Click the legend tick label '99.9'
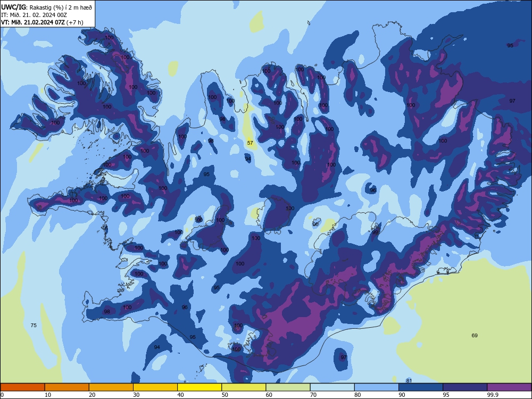This screenshot has height=399, width=532. click(x=492, y=395)
